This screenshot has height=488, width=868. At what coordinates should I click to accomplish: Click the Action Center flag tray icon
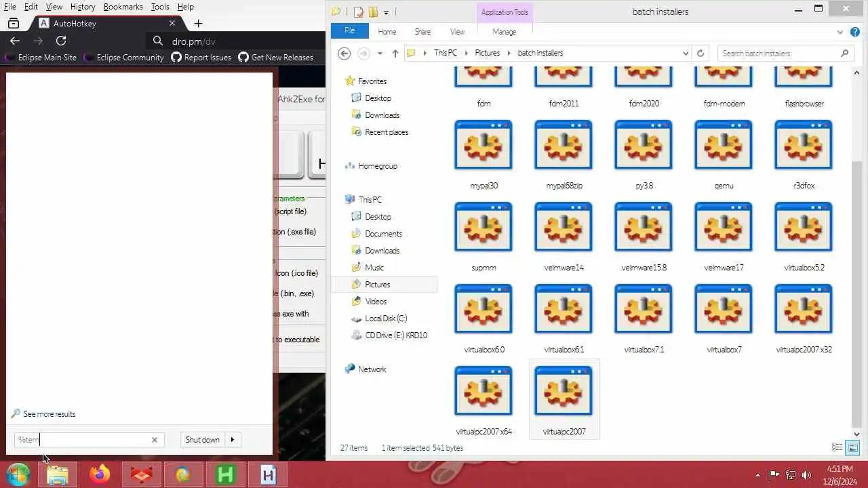click(x=774, y=475)
